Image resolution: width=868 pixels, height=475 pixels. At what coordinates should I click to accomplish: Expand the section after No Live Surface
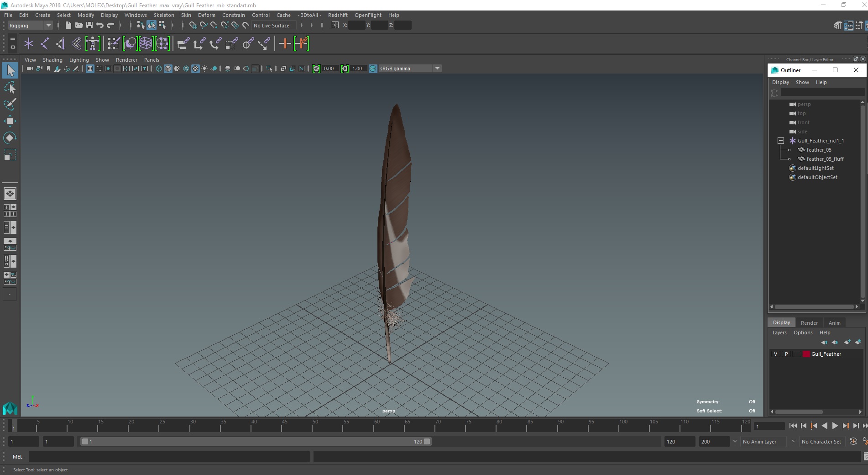(301, 25)
